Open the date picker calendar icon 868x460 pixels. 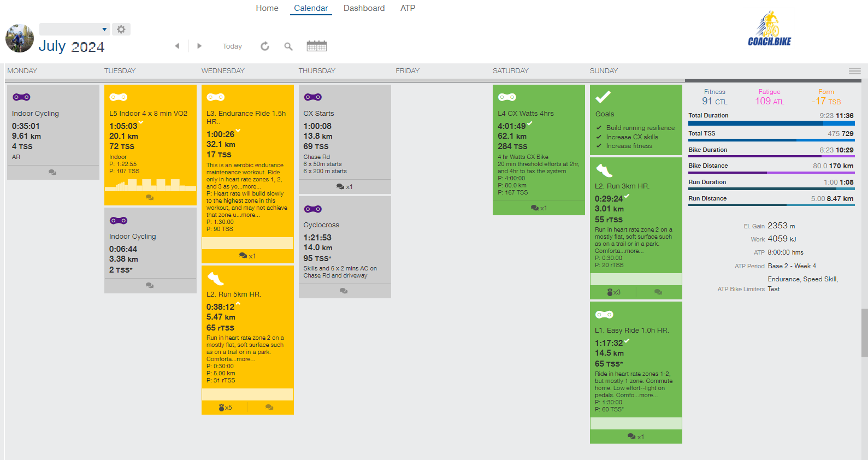(x=317, y=46)
